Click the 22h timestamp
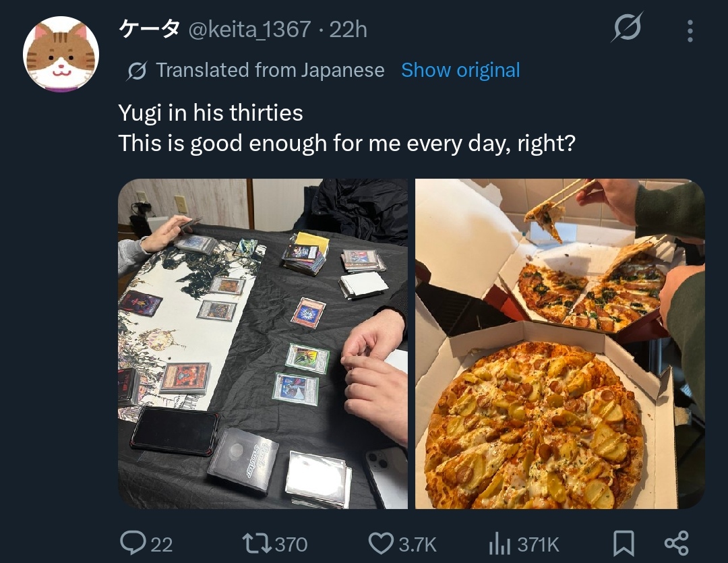This screenshot has width=728, height=563. click(348, 30)
